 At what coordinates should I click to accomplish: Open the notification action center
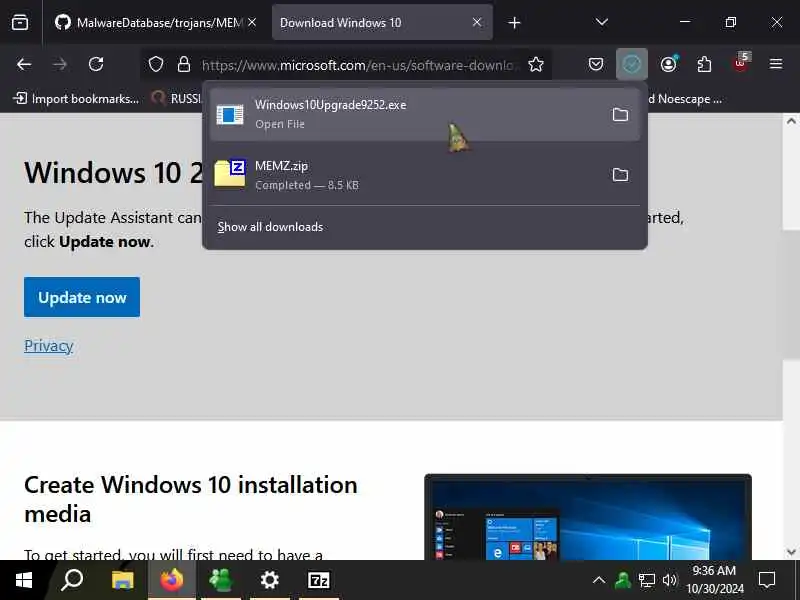767,580
